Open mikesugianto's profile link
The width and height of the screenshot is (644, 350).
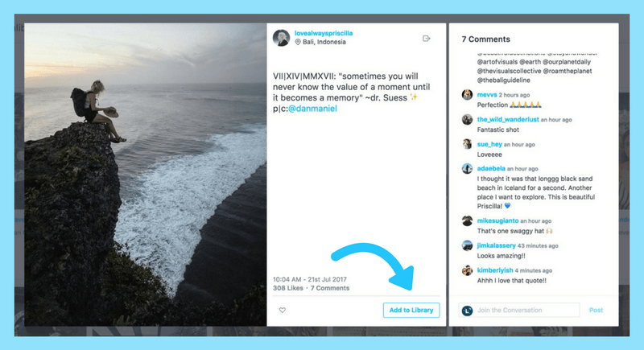pyautogui.click(x=497, y=220)
